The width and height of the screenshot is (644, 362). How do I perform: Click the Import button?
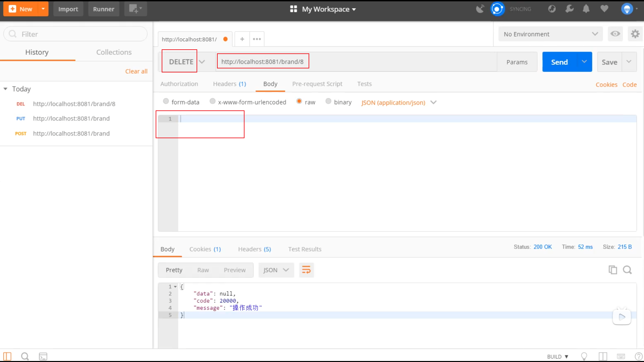[x=68, y=9]
